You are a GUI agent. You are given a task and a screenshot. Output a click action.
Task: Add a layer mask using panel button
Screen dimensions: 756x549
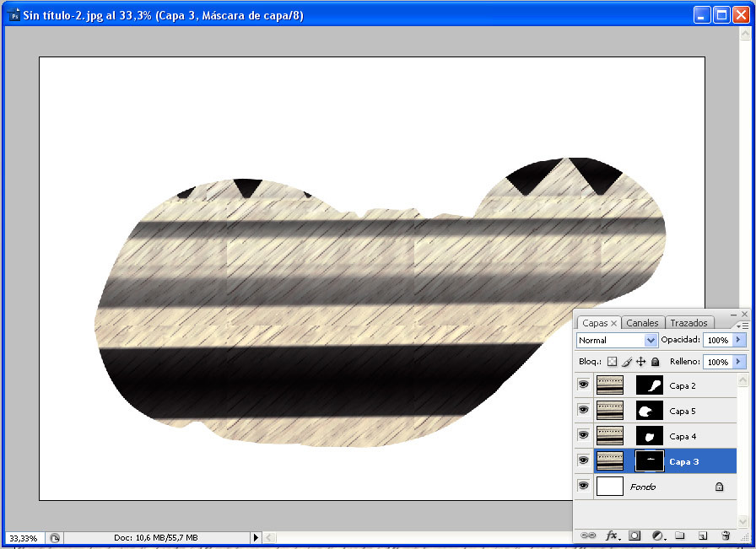pyautogui.click(x=634, y=536)
